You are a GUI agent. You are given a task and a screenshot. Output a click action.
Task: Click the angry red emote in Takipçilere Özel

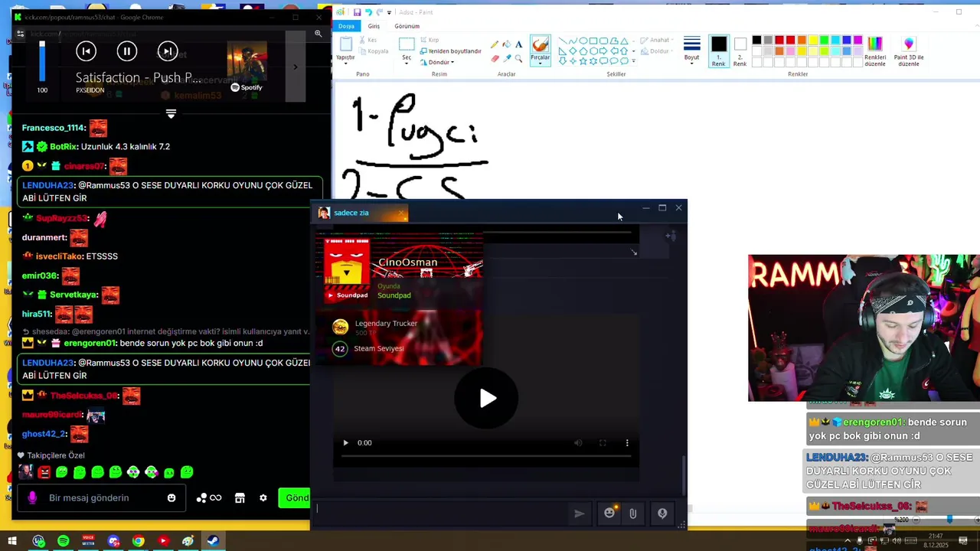pyautogui.click(x=44, y=472)
